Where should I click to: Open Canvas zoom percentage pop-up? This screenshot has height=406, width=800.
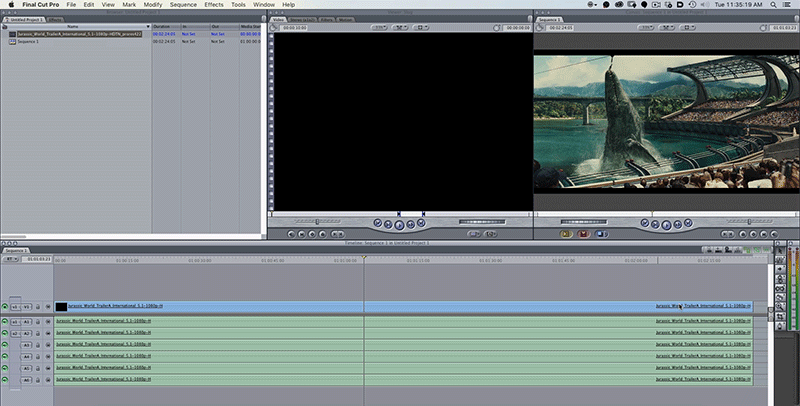(x=647, y=28)
